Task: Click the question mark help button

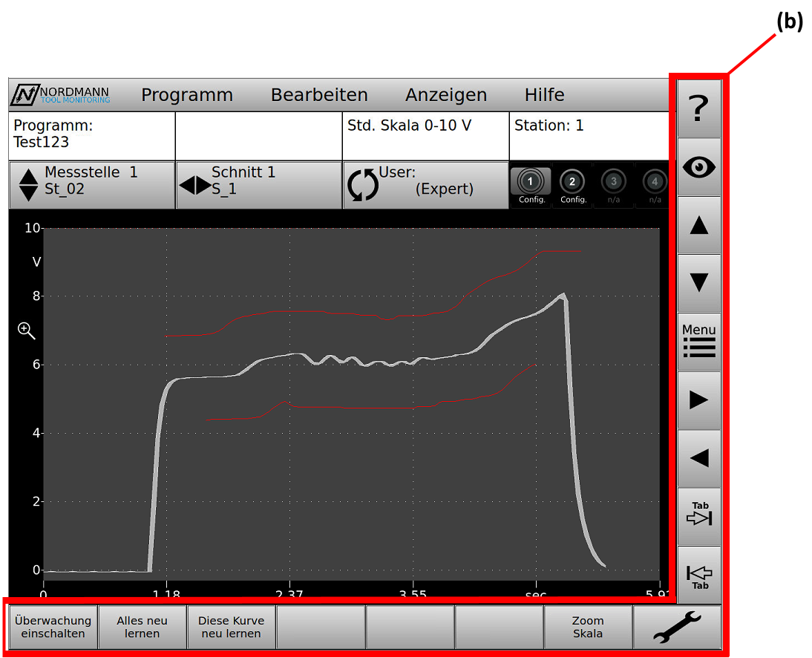Action: [x=698, y=109]
